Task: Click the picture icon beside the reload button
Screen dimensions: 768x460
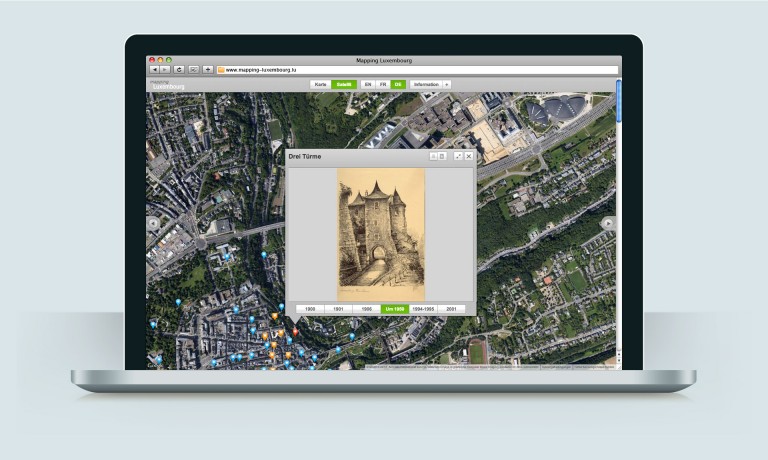Action: click(x=193, y=70)
